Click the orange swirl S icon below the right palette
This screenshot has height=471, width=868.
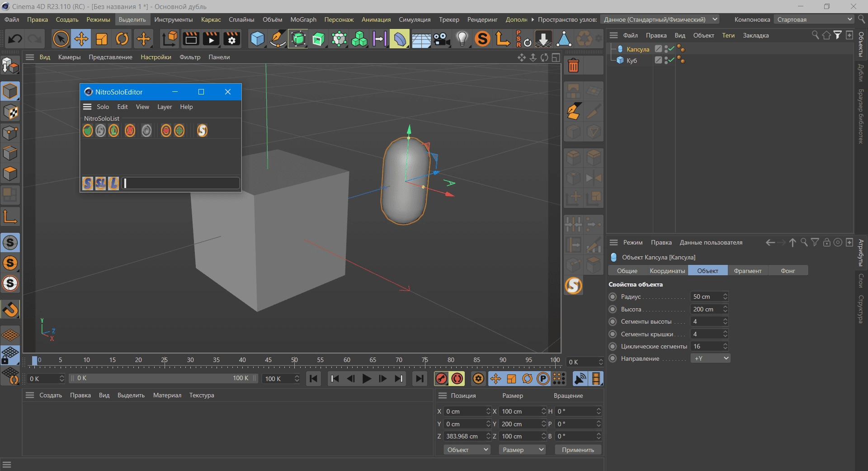coord(573,286)
